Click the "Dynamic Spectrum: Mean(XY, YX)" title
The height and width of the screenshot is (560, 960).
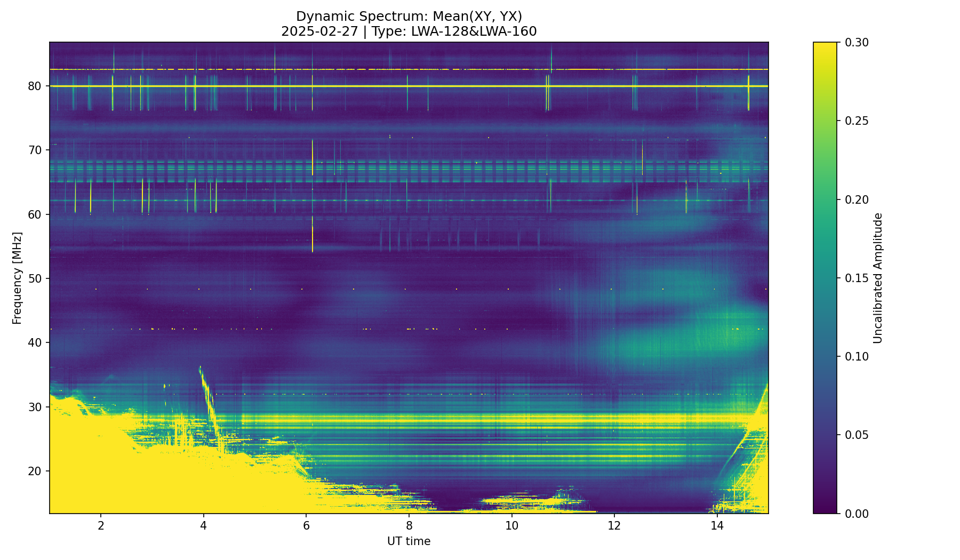tap(409, 17)
